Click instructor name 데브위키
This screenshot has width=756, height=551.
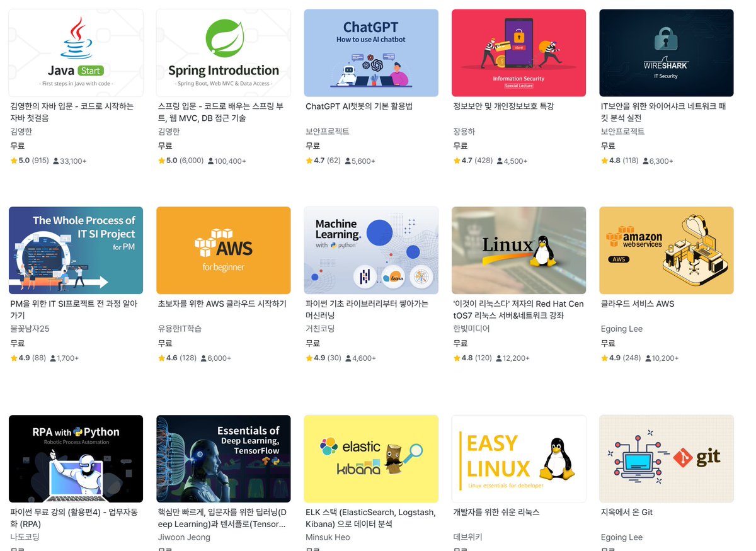point(468,537)
